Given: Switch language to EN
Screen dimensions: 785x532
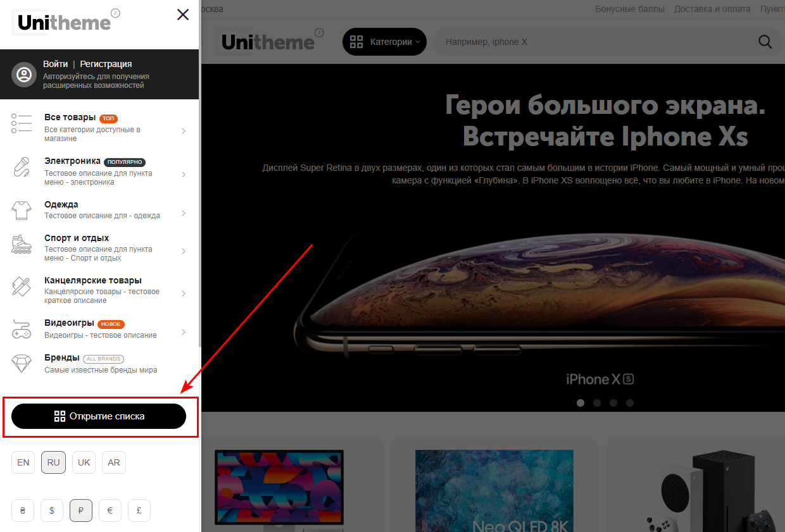Looking at the screenshot, I should (23, 462).
